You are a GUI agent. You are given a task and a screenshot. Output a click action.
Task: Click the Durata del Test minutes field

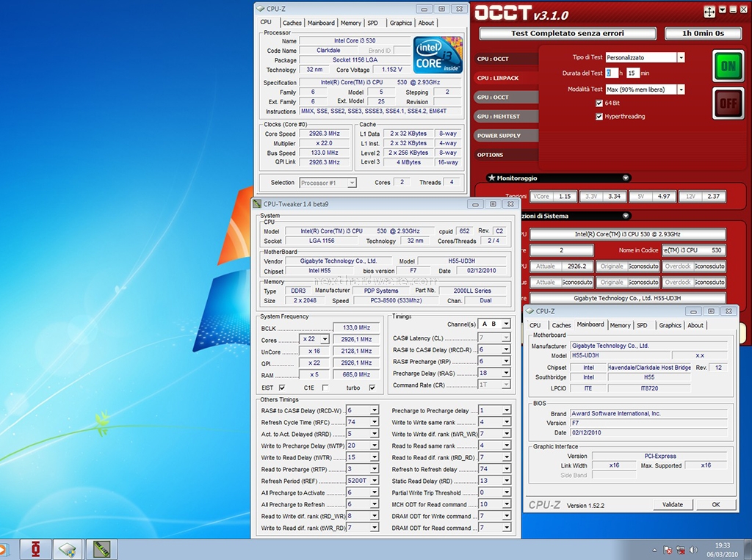(632, 73)
